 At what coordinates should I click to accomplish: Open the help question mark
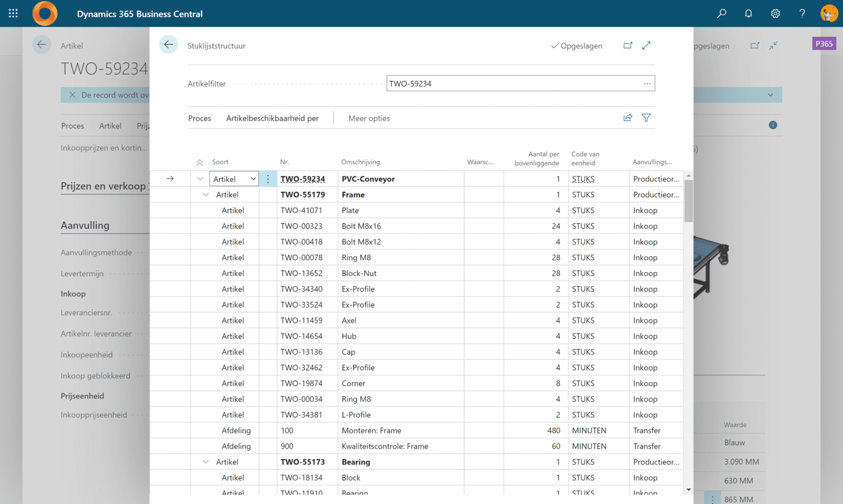[802, 13]
